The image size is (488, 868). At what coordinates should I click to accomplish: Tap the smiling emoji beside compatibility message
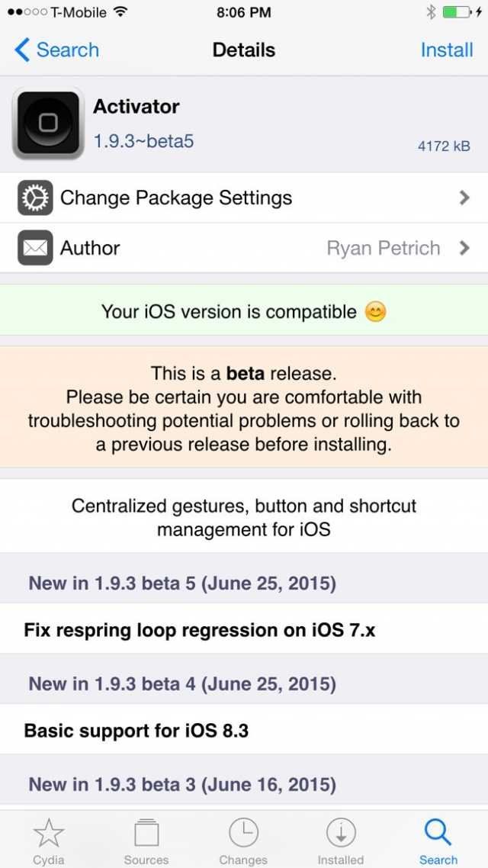click(375, 311)
